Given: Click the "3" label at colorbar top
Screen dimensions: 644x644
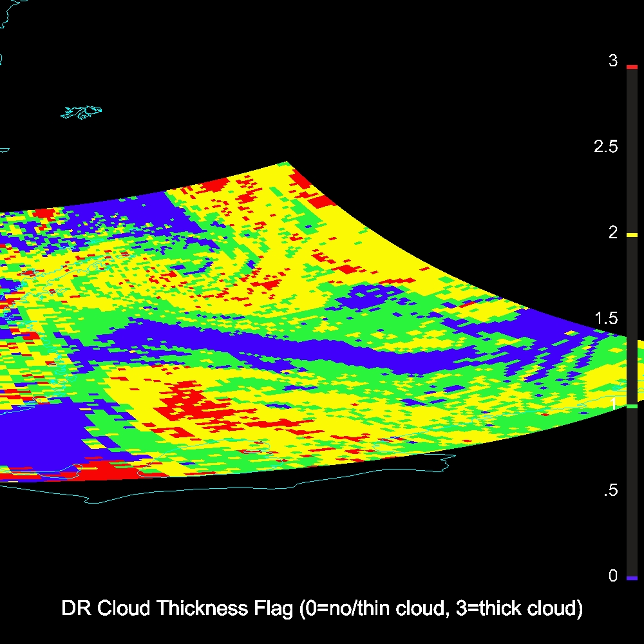Looking at the screenshot, I should tap(613, 61).
